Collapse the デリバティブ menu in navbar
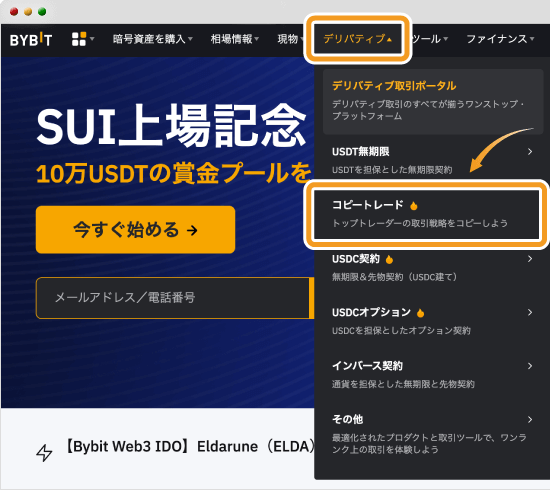The height and width of the screenshot is (490, 550). click(x=357, y=39)
